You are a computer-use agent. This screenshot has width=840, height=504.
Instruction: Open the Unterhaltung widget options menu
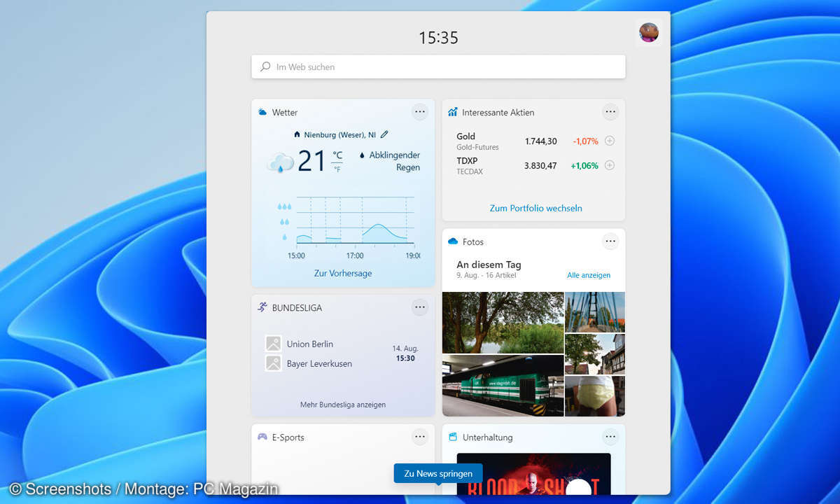pos(610,437)
